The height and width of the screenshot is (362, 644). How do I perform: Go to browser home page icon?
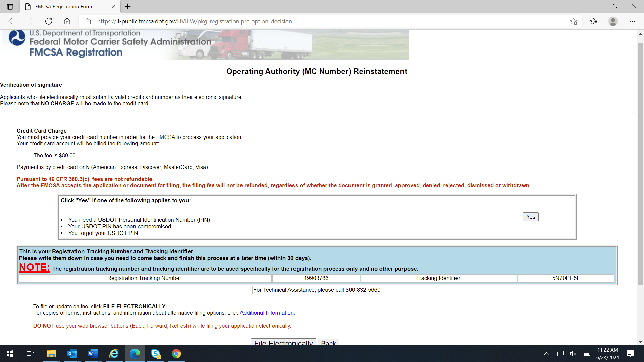point(67,21)
